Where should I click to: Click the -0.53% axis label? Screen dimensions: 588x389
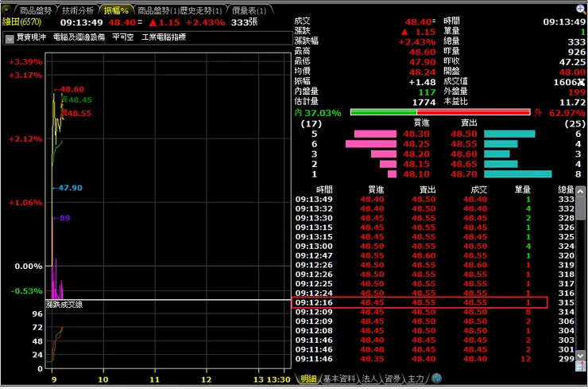click(x=26, y=291)
